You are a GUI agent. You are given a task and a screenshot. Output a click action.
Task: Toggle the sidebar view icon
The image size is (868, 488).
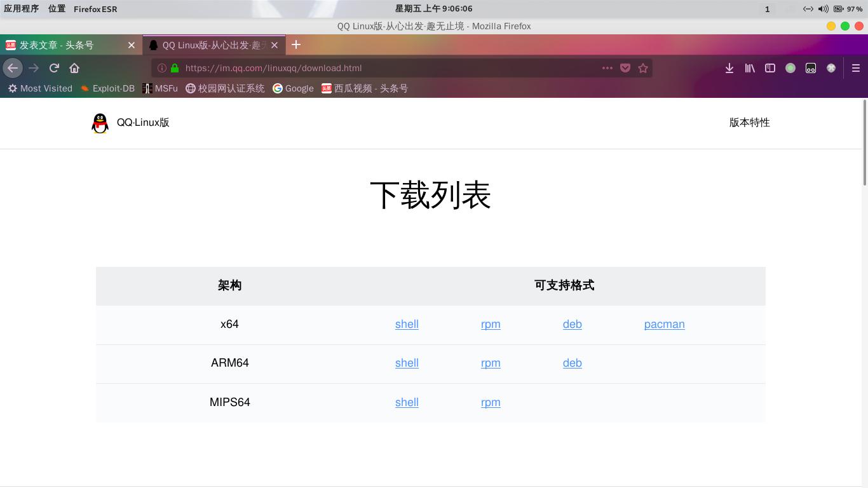[x=770, y=68]
